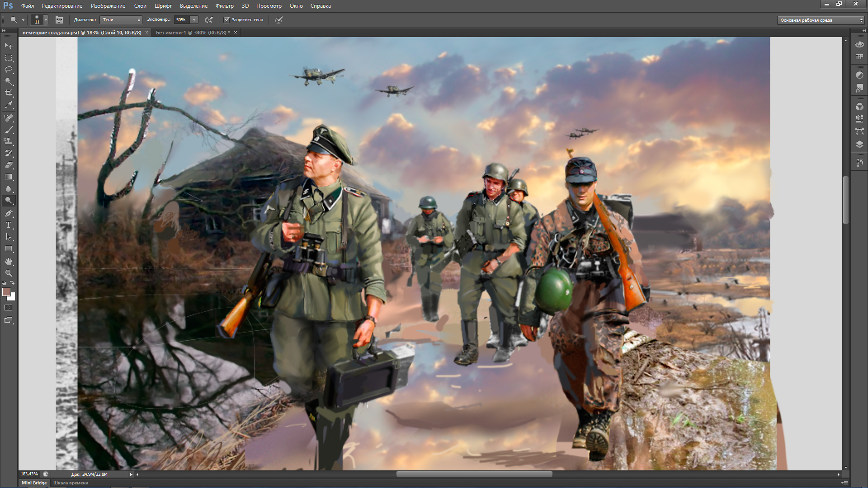
Task: Select the Zoom tool
Action: (x=9, y=273)
